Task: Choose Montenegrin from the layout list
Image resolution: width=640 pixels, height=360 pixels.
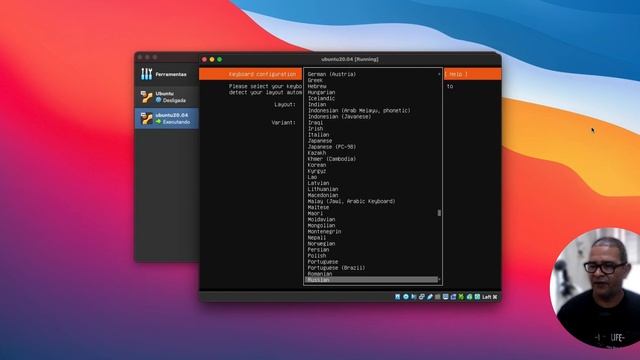Action: pyautogui.click(x=324, y=231)
